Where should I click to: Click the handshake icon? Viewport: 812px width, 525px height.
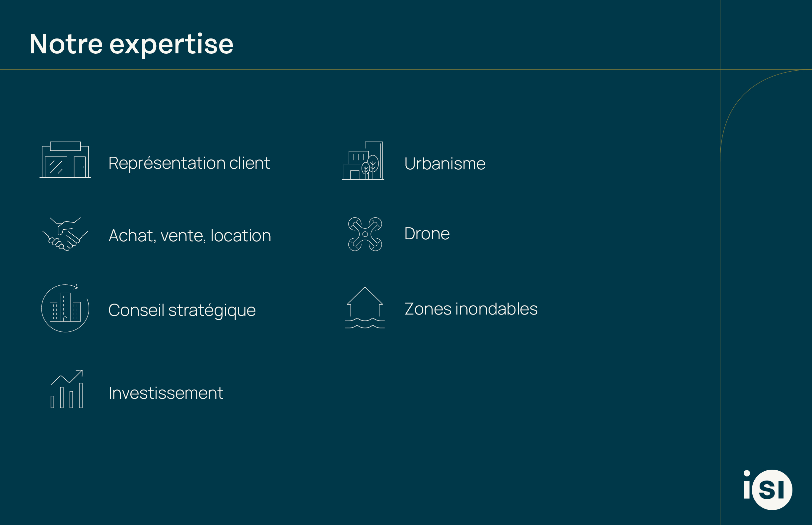pyautogui.click(x=65, y=234)
